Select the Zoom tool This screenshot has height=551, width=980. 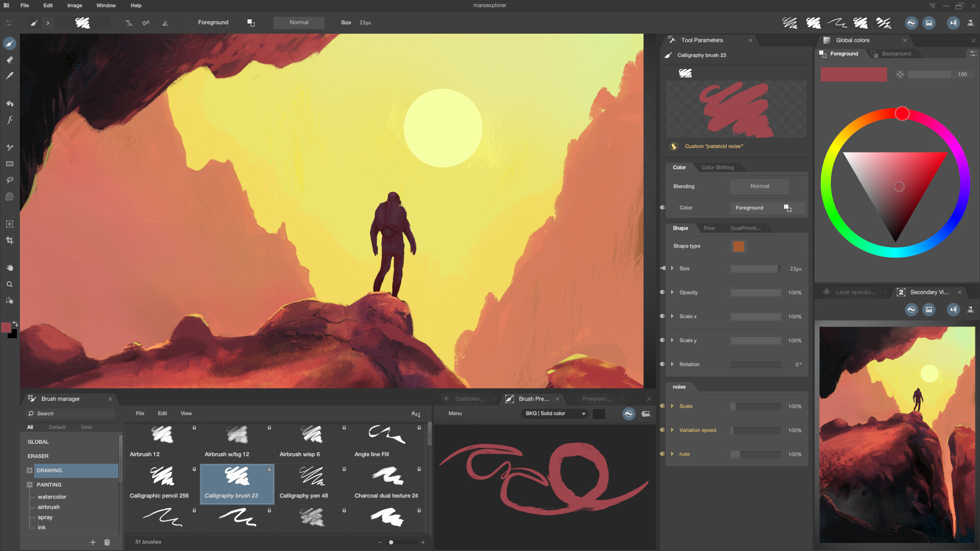pyautogui.click(x=9, y=284)
